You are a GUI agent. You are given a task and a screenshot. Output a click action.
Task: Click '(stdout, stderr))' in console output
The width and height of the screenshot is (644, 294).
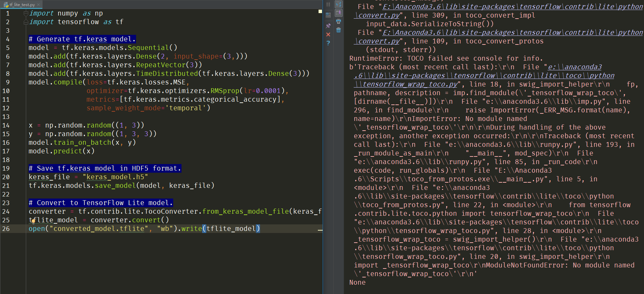(401, 50)
